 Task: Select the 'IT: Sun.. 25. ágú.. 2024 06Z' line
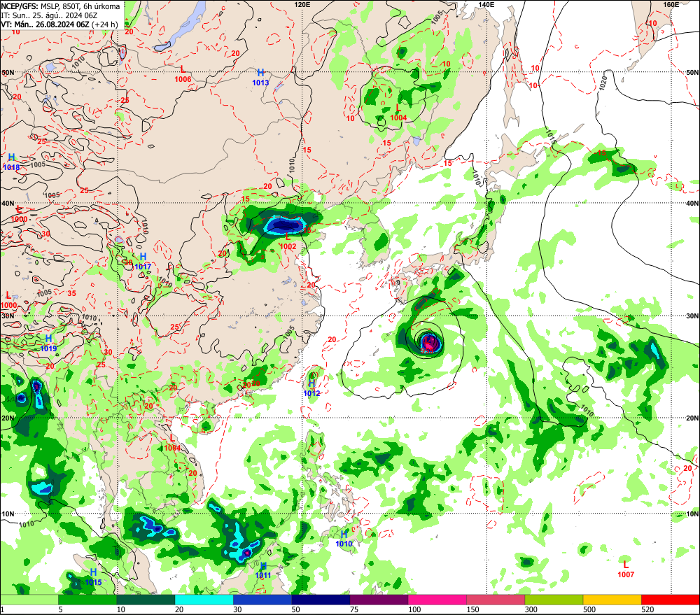pos(49,15)
